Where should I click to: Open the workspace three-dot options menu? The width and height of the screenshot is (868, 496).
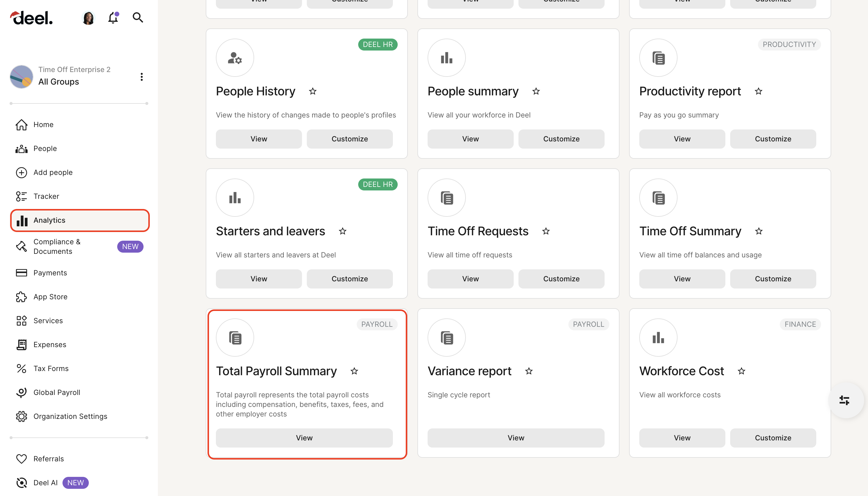[142, 77]
